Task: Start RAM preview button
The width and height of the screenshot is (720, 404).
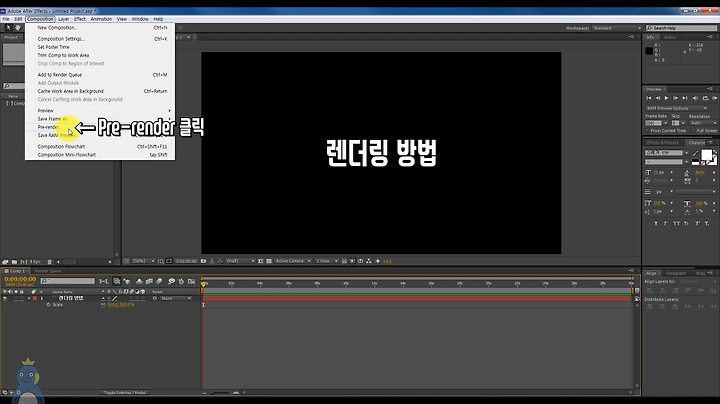Action: (715, 98)
